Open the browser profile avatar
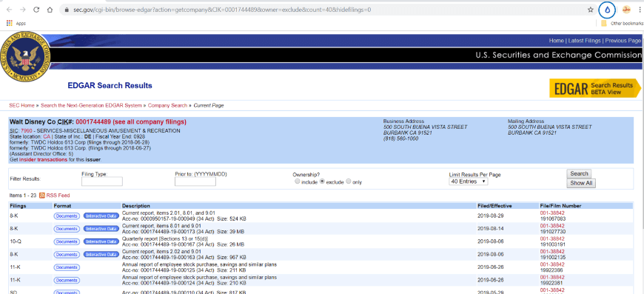Screen dimensions: 644x294 [626, 10]
